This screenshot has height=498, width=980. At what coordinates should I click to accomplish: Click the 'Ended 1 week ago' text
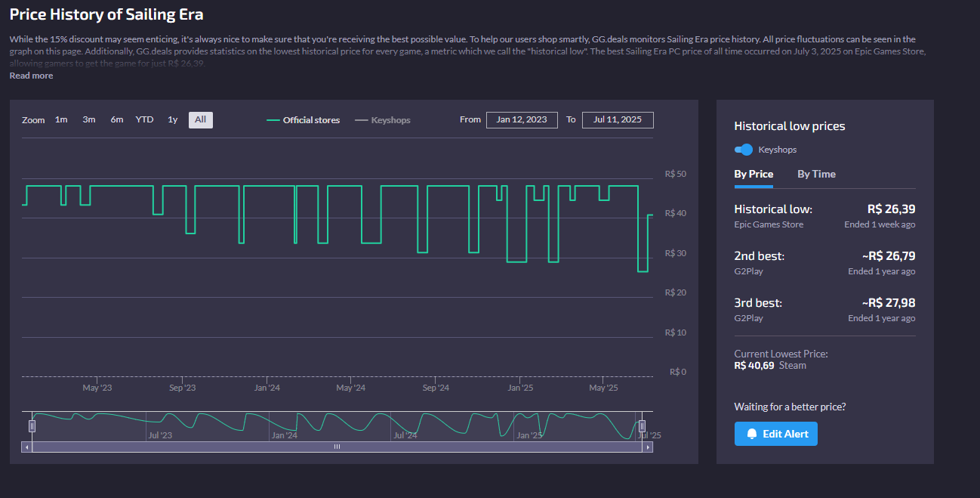point(880,224)
